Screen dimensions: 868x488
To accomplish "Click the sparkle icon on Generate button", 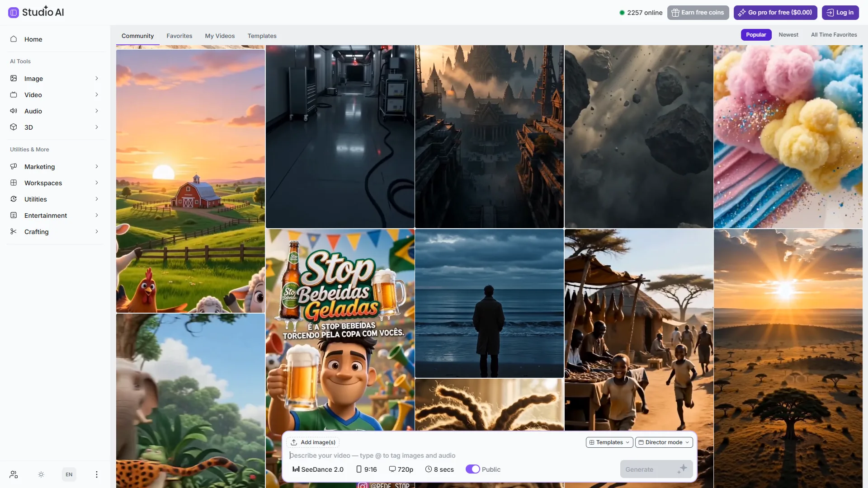I will 682,469.
